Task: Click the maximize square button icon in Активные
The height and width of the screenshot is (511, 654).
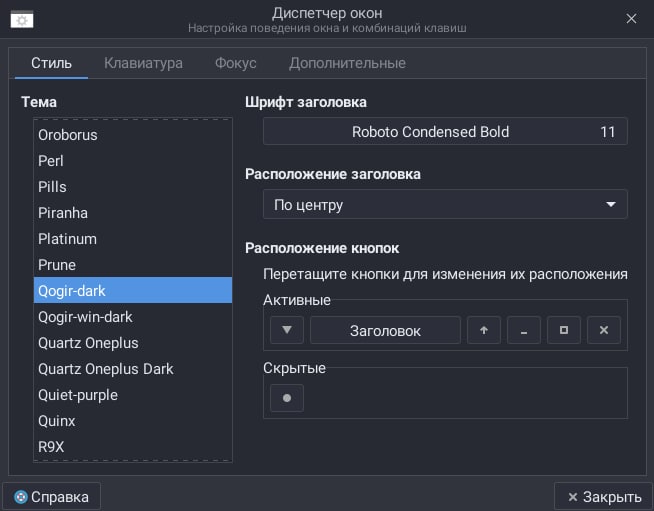Action: coord(564,330)
